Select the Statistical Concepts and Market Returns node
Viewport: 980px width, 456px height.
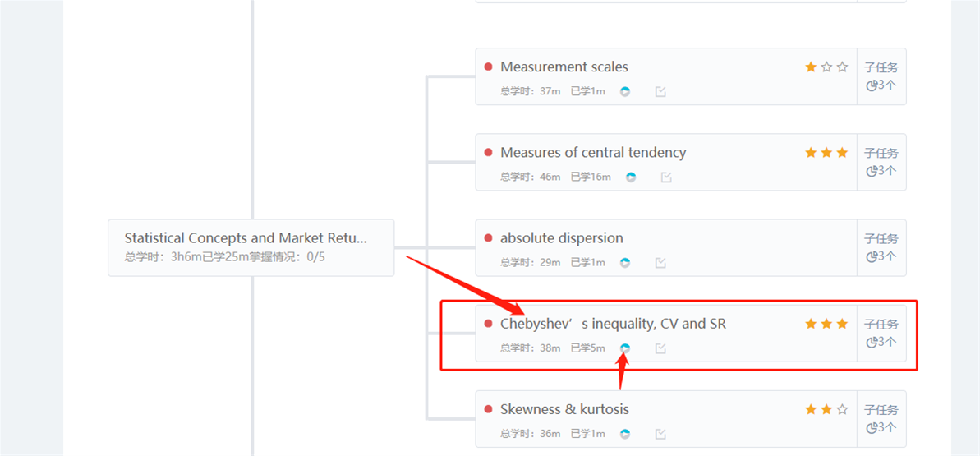coord(251,247)
